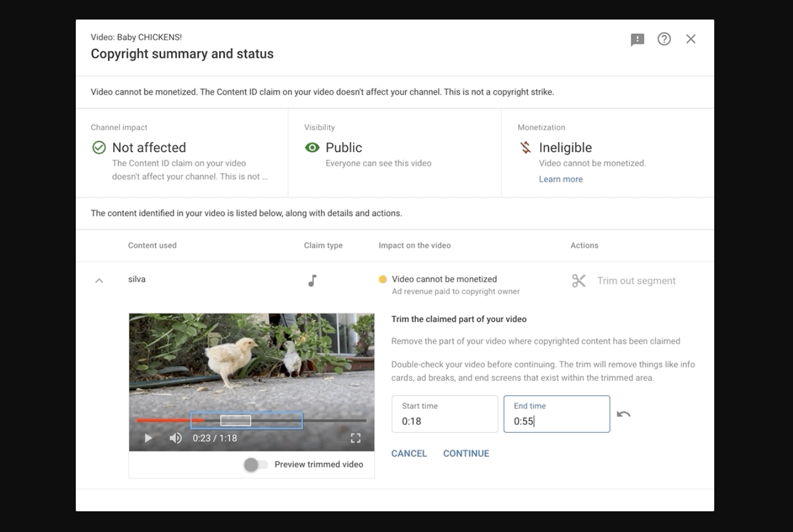Click the scissors trim icon

[579, 280]
